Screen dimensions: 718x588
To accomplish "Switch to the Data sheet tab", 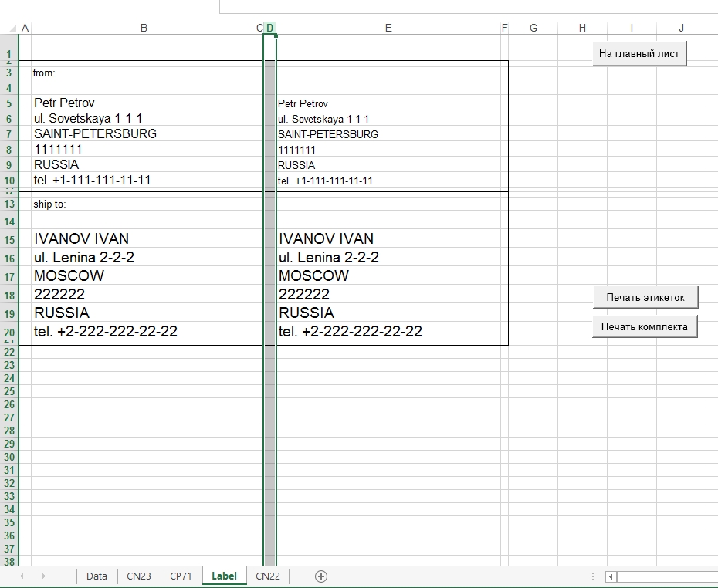I will (x=97, y=576).
